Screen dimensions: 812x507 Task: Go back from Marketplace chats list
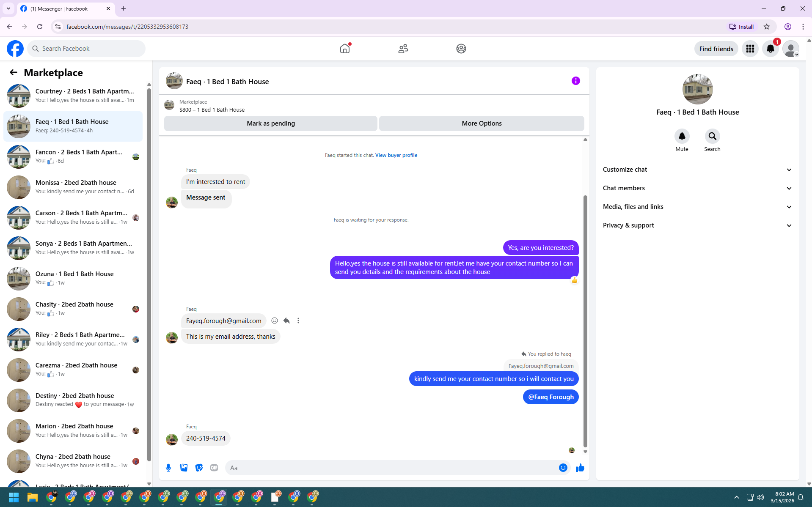pos(14,72)
